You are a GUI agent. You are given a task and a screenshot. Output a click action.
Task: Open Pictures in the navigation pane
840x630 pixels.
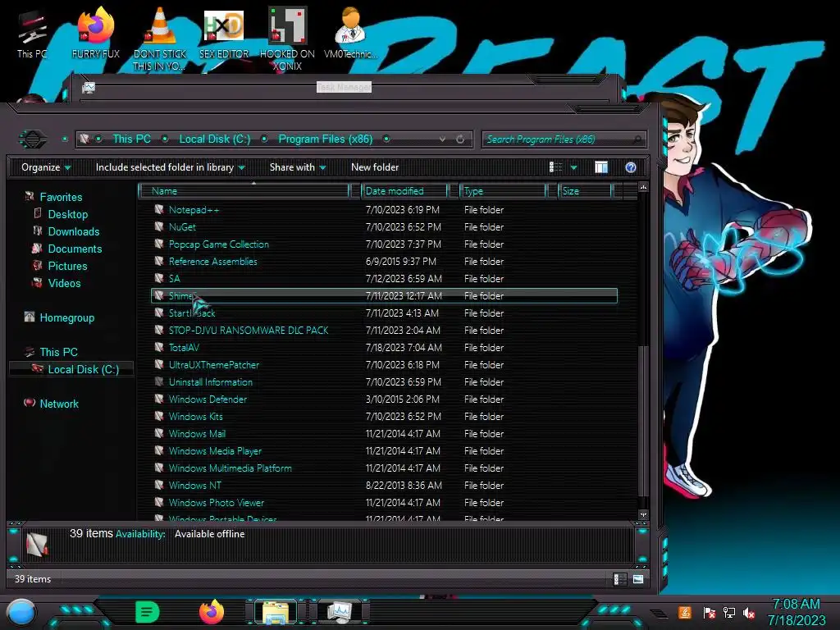click(67, 266)
